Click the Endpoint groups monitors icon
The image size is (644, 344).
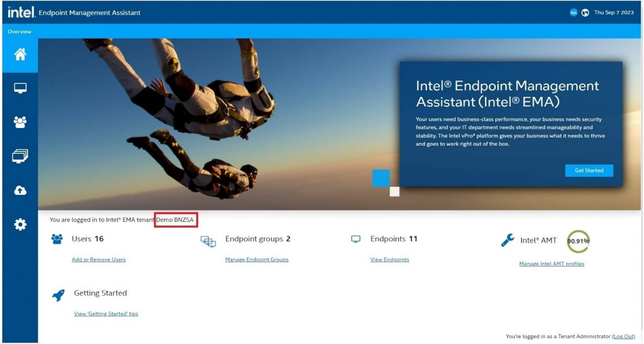pyautogui.click(x=208, y=241)
